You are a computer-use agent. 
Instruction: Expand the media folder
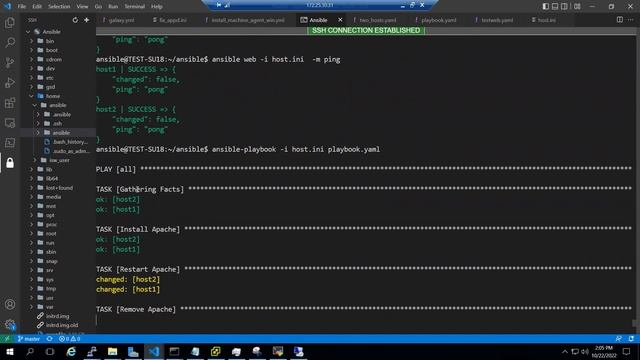(x=31, y=197)
